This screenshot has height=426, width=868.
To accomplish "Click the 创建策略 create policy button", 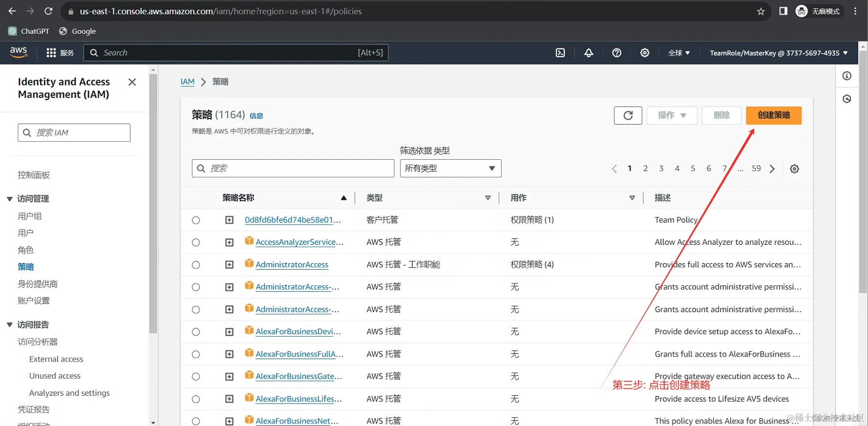I will pos(774,115).
